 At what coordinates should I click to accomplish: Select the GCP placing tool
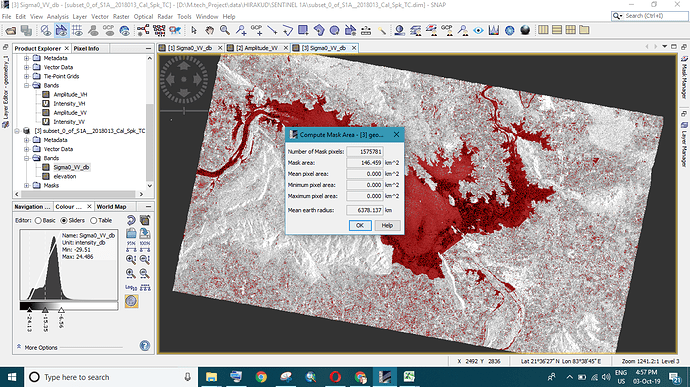coord(257,30)
